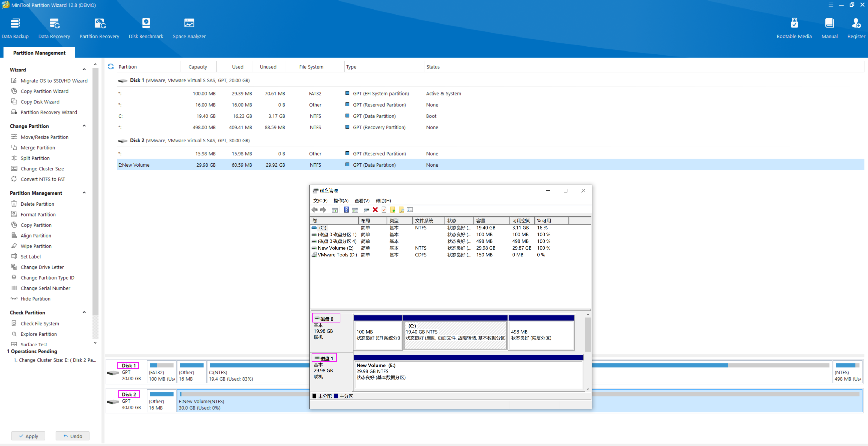
Task: Click the checklist settings icon in Disk Management
Action: coord(410,210)
